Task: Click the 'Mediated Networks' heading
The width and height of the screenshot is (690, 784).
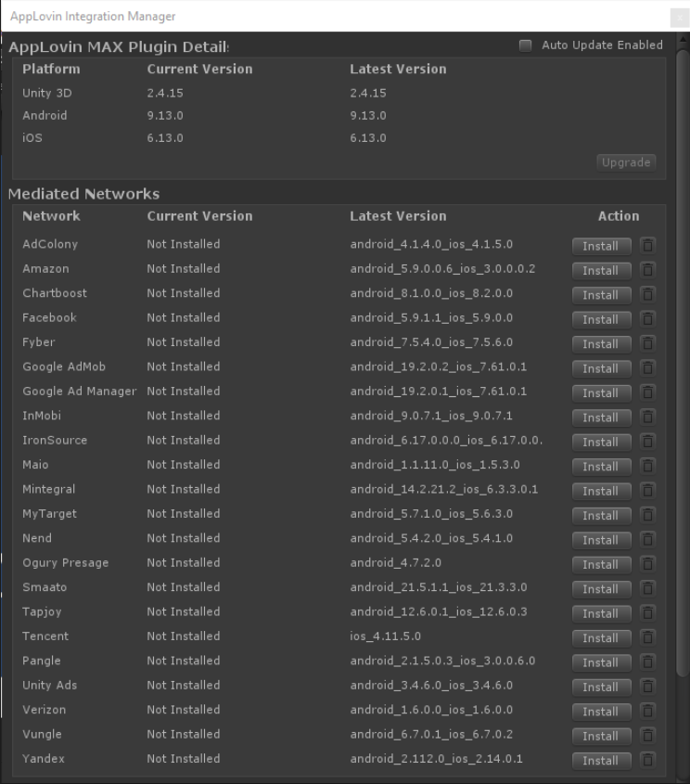Action: click(x=84, y=194)
